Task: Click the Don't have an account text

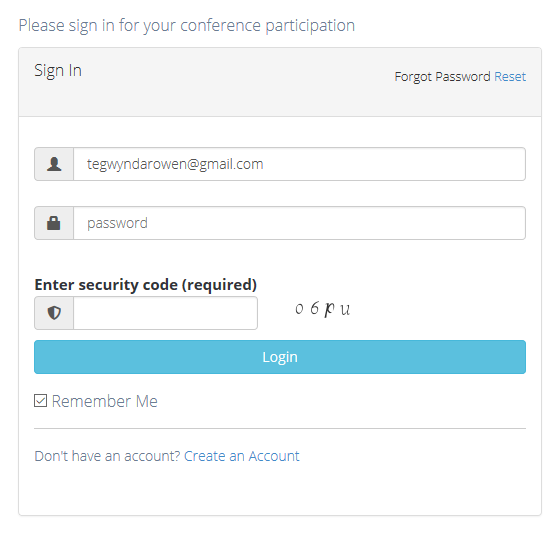Action: pyautogui.click(x=107, y=456)
